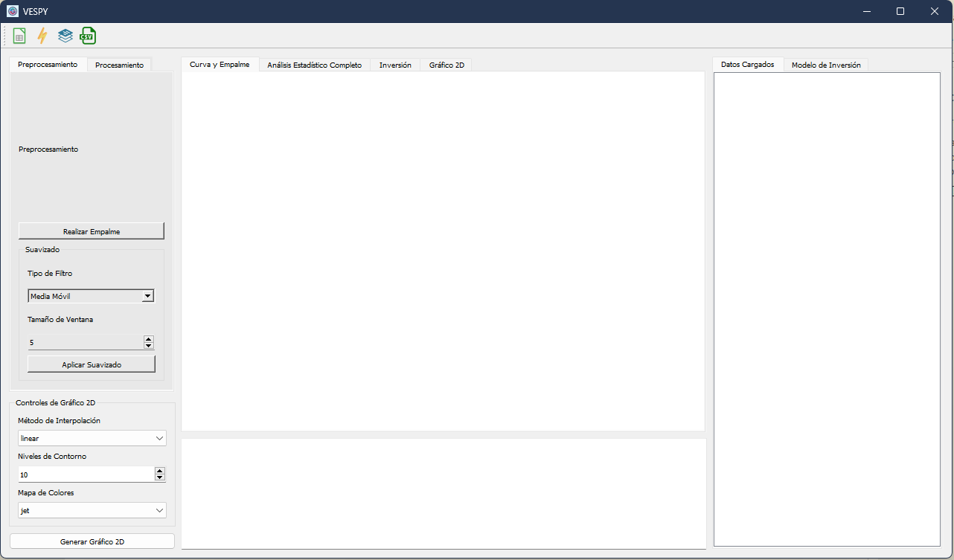Go to the Gráfico 2D tab
The height and width of the screenshot is (560, 954).
(446, 65)
